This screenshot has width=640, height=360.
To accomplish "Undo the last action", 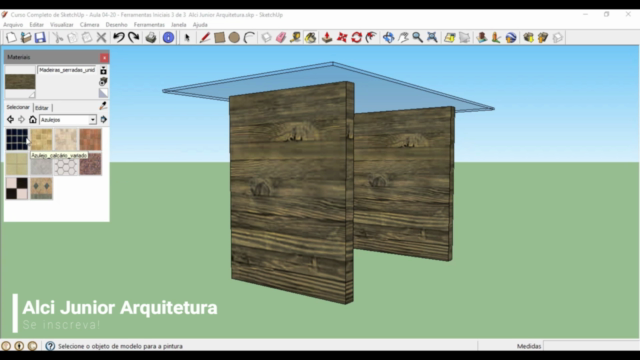I will click(119, 38).
